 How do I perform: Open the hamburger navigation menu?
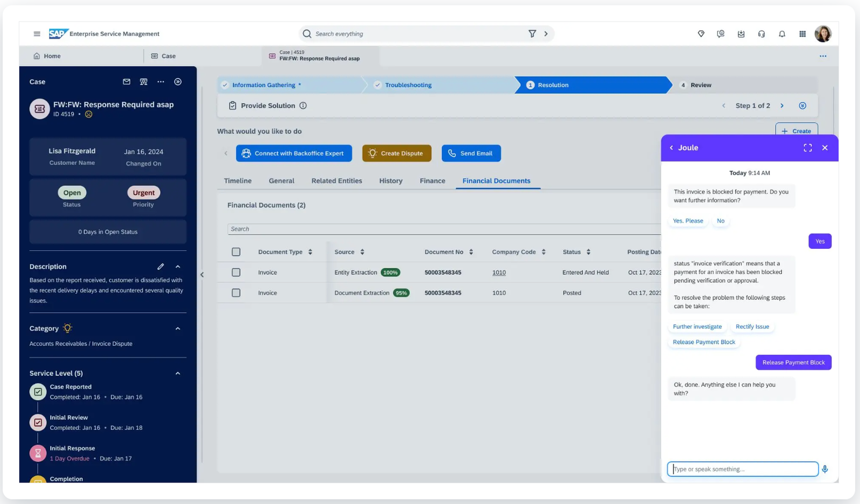pyautogui.click(x=37, y=34)
